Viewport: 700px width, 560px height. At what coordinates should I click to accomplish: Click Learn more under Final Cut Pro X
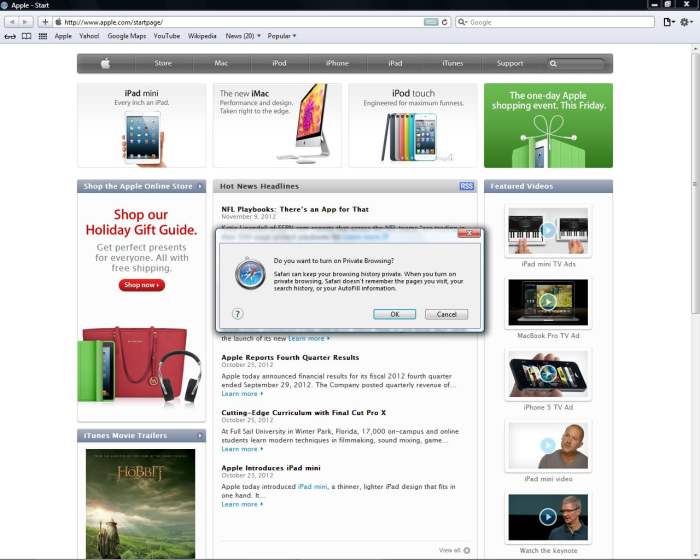(242, 449)
